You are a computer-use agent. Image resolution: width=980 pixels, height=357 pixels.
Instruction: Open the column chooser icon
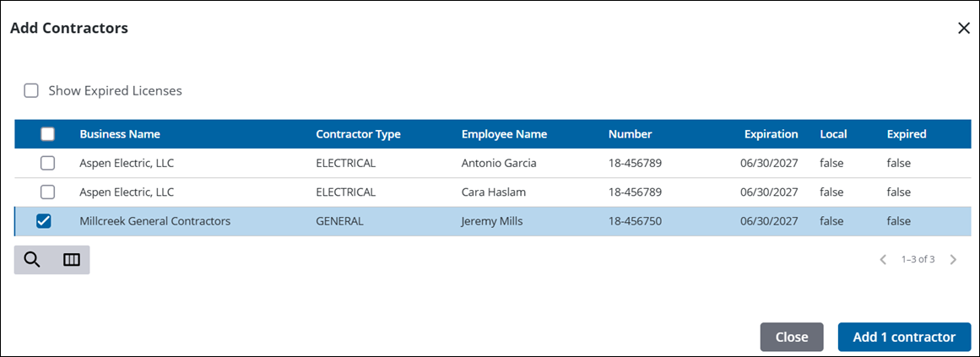coord(72,260)
